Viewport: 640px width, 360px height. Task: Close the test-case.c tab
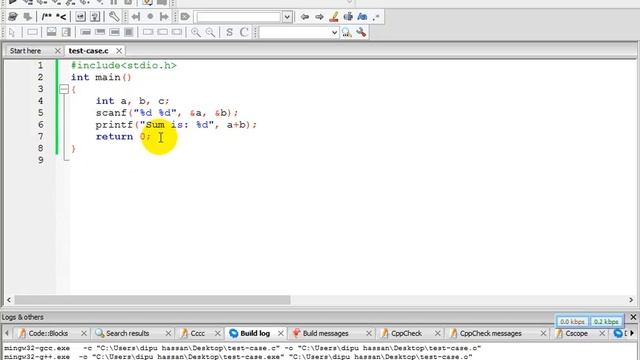(x=119, y=51)
